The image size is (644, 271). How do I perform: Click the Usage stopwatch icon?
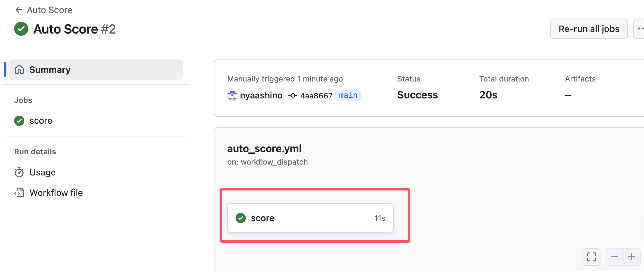(19, 172)
